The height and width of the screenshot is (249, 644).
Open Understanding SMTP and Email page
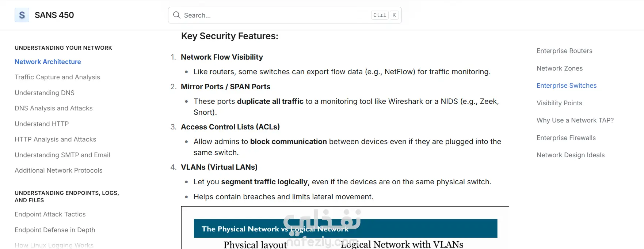tap(62, 155)
